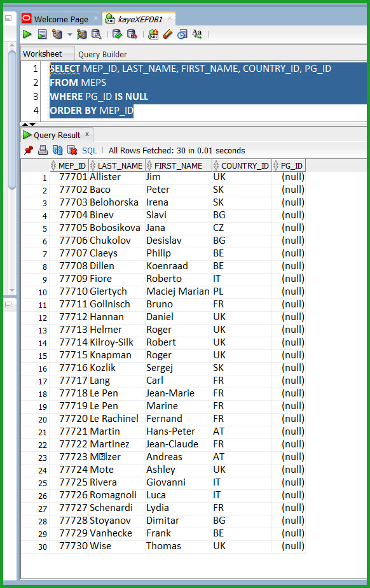
Task: Click the Commit database icon
Action: click(117, 34)
